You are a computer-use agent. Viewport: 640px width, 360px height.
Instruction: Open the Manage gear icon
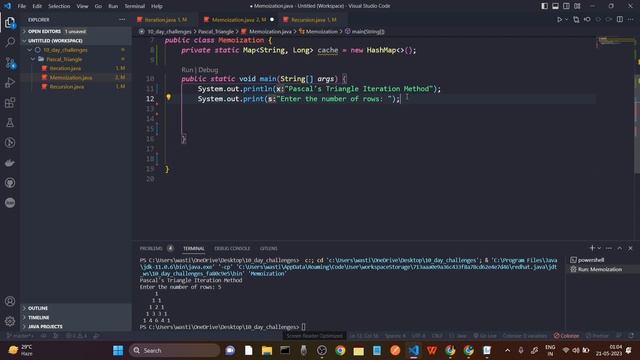click(10, 321)
